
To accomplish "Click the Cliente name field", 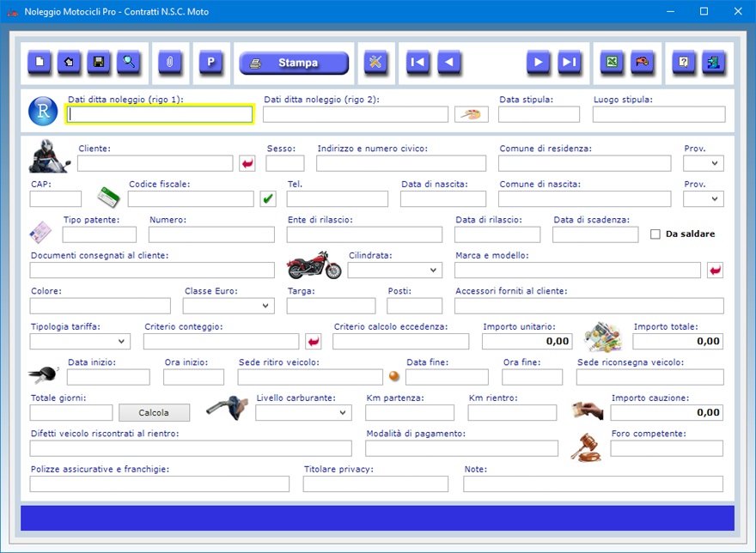I will coord(155,163).
